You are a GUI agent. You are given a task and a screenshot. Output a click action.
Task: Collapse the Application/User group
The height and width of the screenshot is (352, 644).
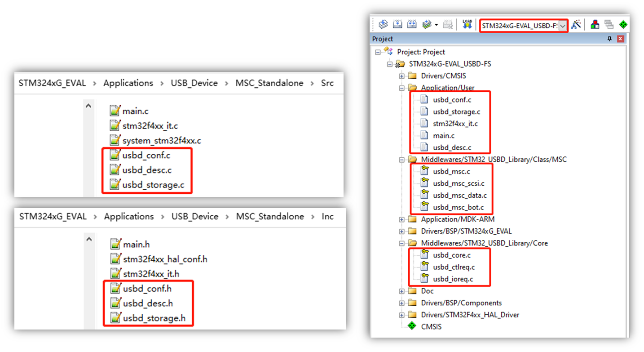[x=401, y=88]
